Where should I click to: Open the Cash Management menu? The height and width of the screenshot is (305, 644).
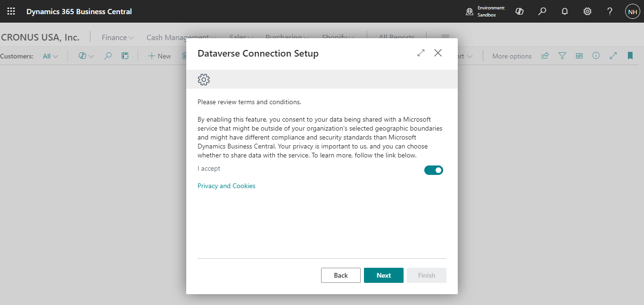[x=181, y=38]
